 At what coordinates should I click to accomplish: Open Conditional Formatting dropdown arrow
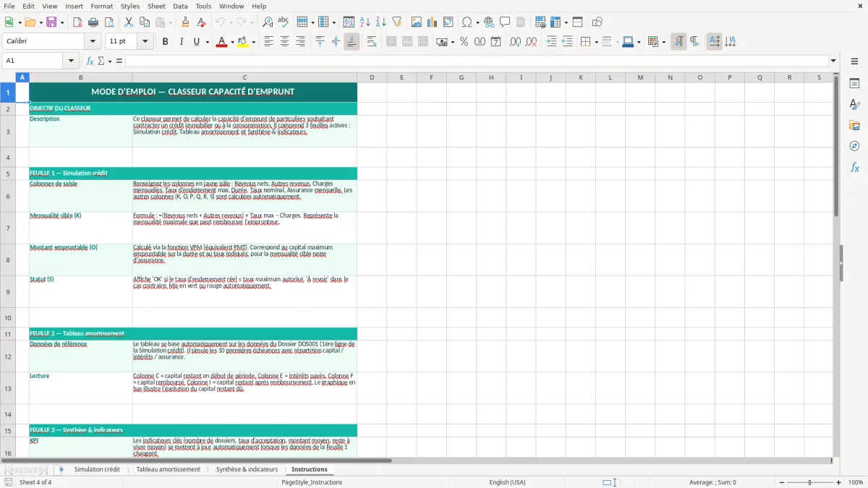coord(663,42)
